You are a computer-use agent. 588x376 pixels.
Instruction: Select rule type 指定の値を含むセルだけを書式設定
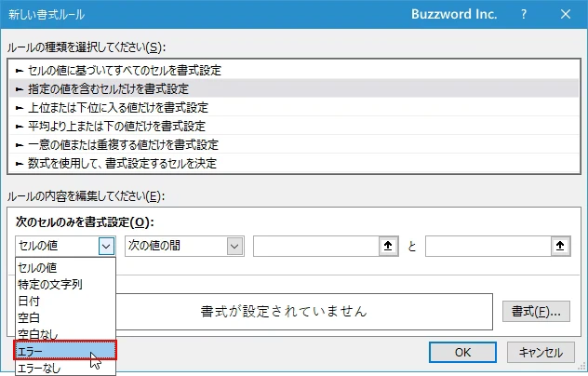(x=294, y=89)
